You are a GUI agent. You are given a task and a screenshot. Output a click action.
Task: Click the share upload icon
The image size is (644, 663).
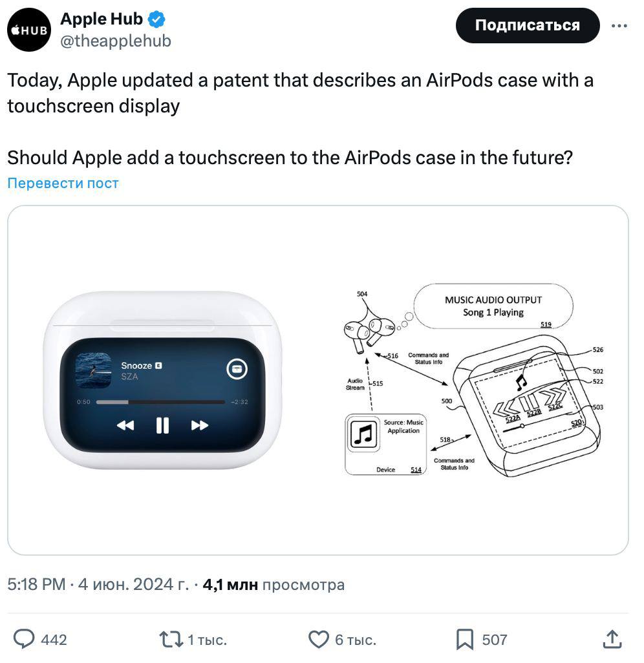point(612,640)
